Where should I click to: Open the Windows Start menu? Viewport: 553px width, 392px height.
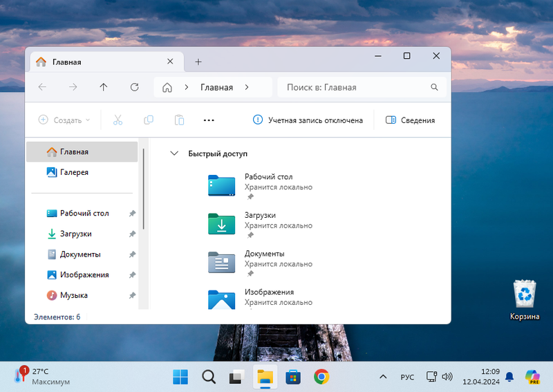[180, 377]
